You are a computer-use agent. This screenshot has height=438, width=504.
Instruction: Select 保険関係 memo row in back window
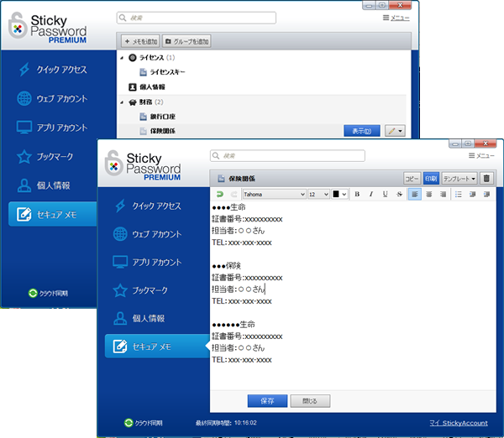[x=262, y=131]
